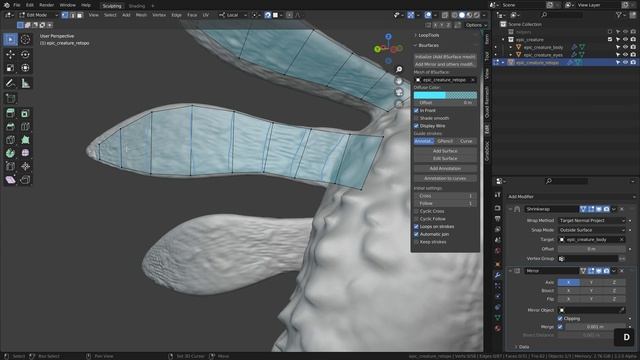Open the viewport Options dropdown
Viewport: 640px width, 360px height.
476,25
